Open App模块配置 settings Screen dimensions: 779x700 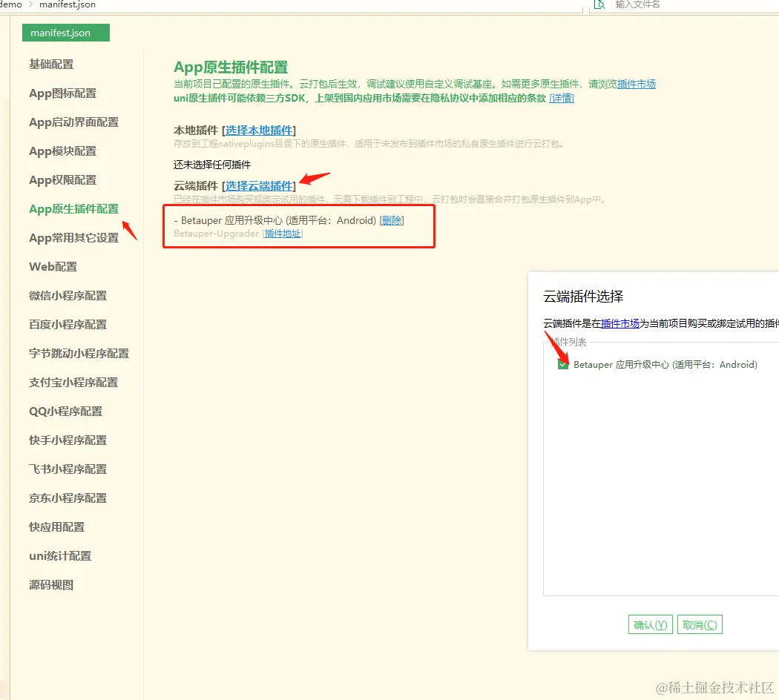[62, 151]
